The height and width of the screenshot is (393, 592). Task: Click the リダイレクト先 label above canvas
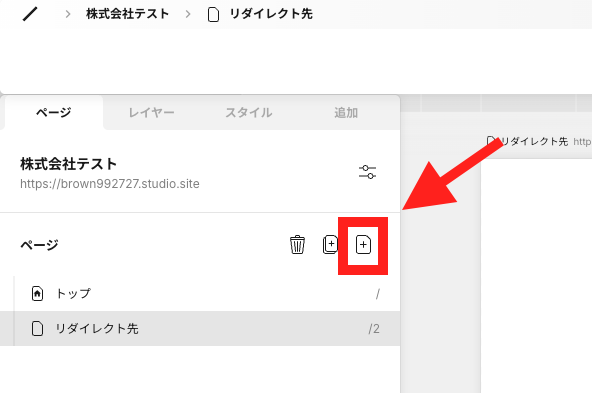point(534,142)
